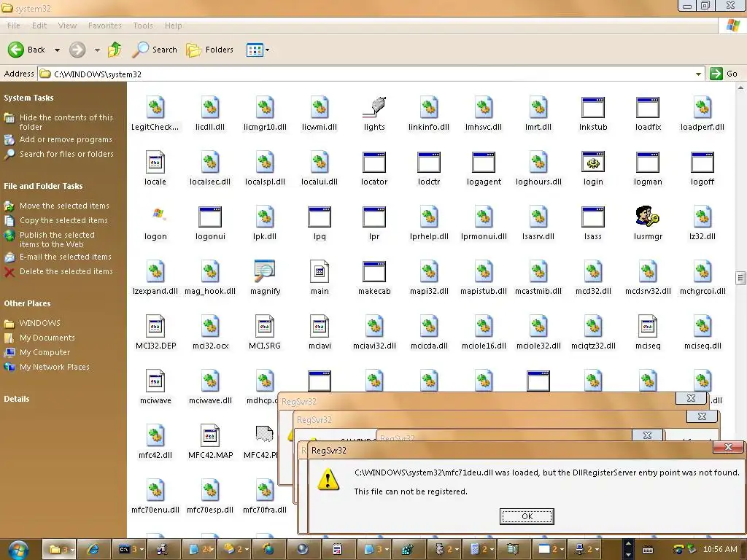Screen dimensions: 747x560
Task: Click Hide the contents of this folder
Action: point(66,122)
